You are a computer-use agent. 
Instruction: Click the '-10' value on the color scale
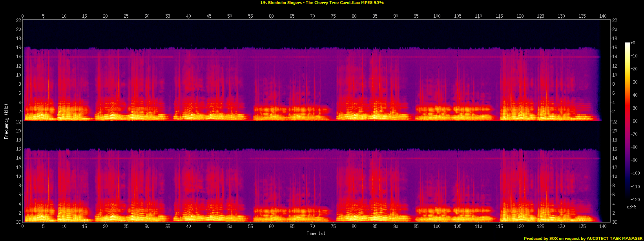pyautogui.click(x=634, y=56)
